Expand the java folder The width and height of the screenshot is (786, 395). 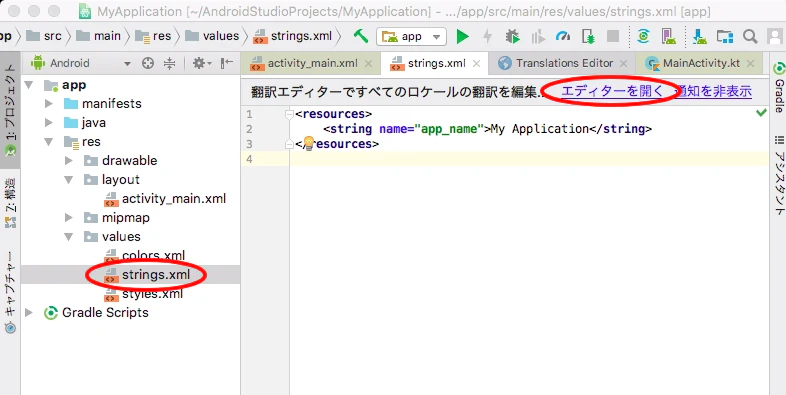tap(49, 123)
